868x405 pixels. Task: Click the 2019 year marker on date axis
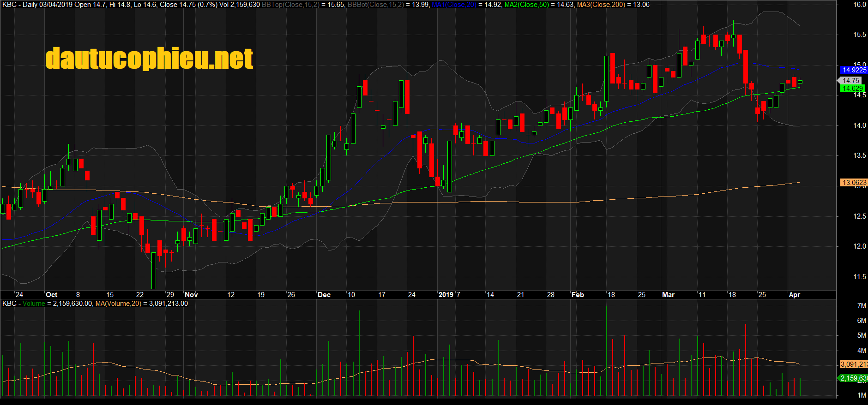(446, 295)
